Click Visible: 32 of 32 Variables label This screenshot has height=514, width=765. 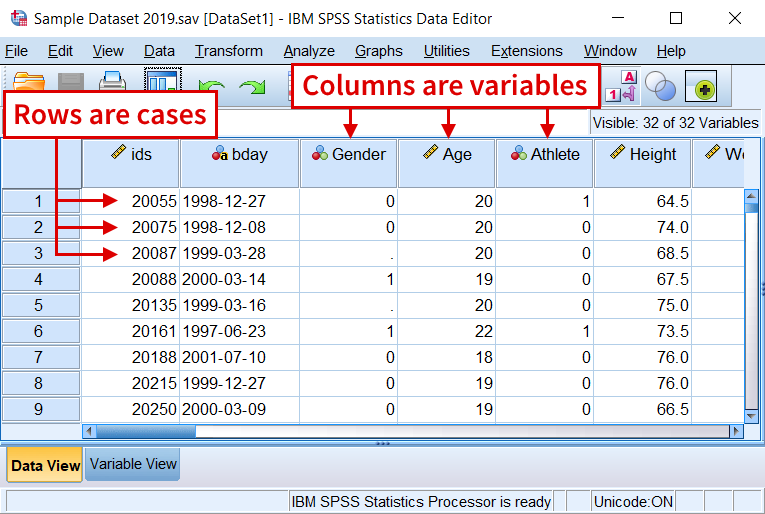(x=675, y=123)
